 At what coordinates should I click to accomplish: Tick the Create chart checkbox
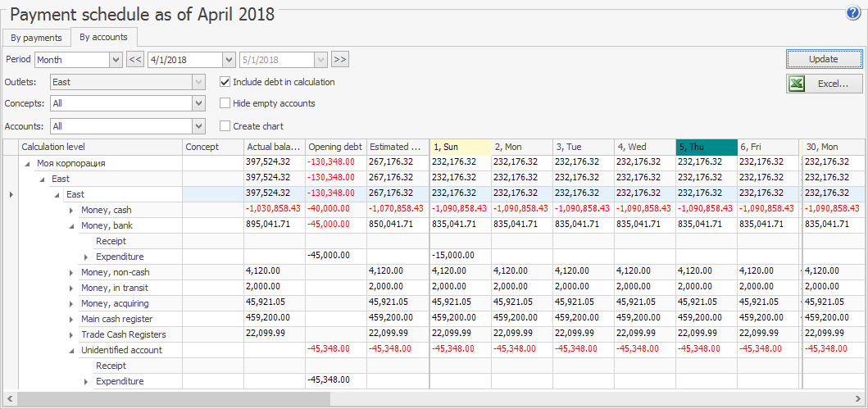point(225,126)
